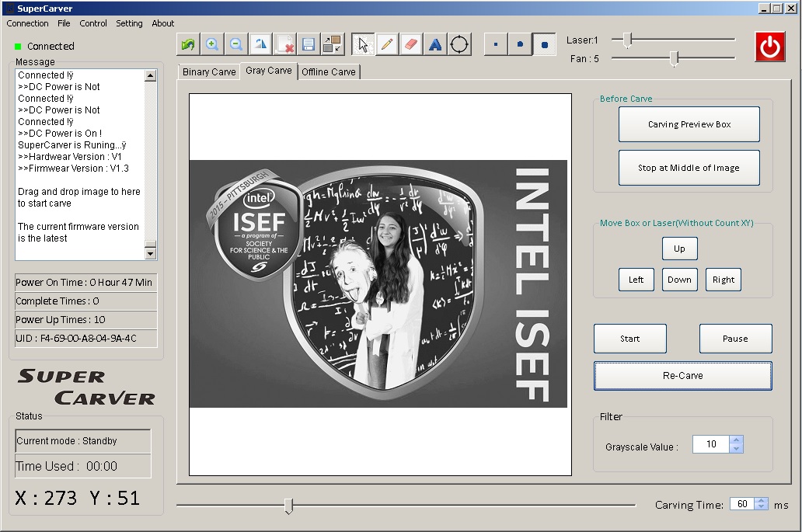
Task: Click the 'Current mode : Standby' status
Action: point(83,441)
